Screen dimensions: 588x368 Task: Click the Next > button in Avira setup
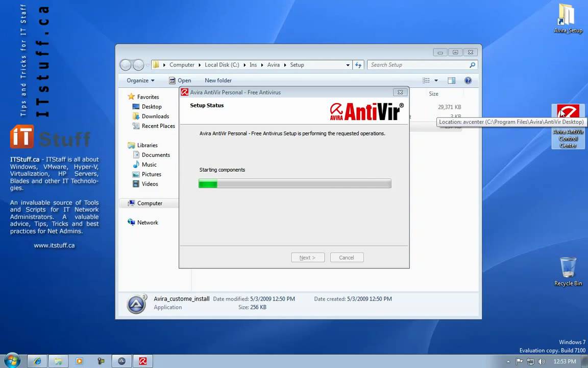coord(307,258)
